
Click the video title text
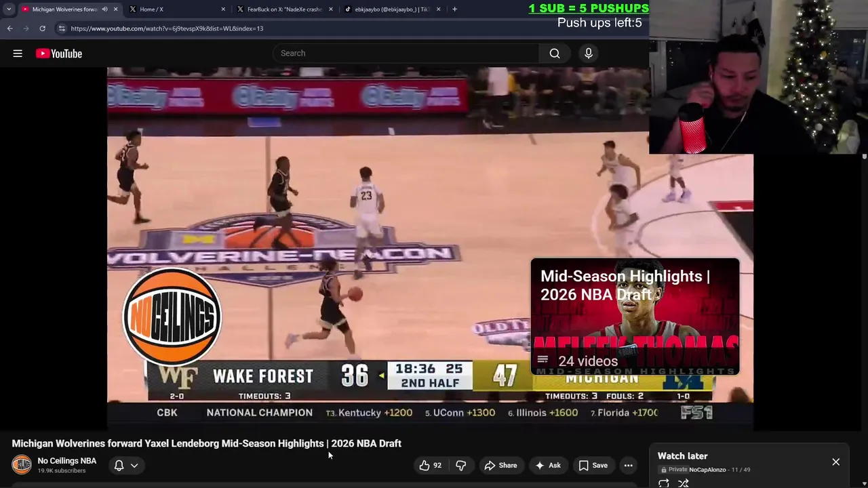pyautogui.click(x=207, y=443)
